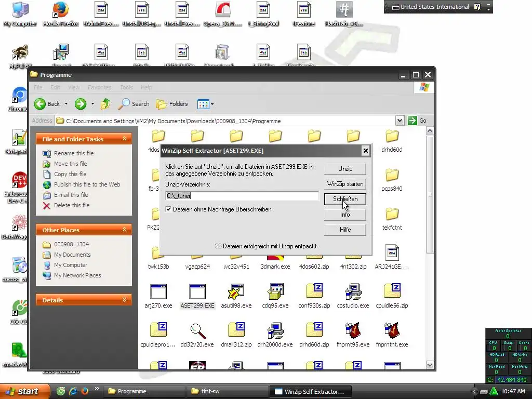Go Back in the Programme window
532x399 pixels.
click(47, 104)
